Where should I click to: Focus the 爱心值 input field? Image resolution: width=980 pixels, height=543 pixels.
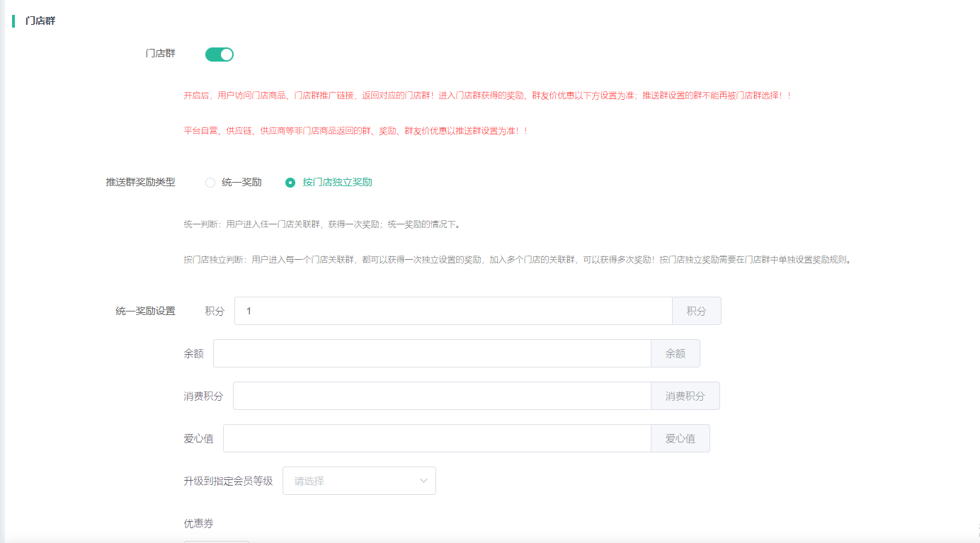click(436, 438)
